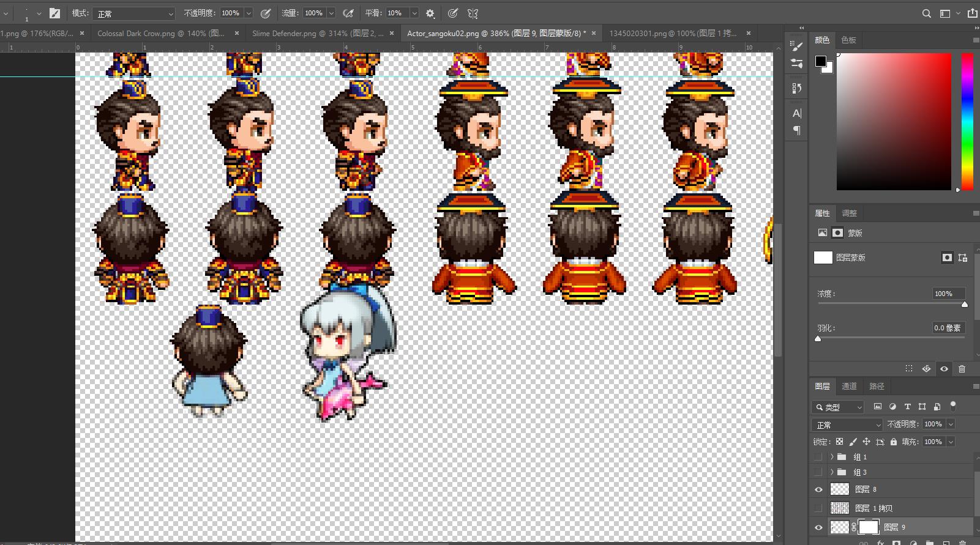Lock all layer attributes padlock icon
This screenshot has height=545, width=980.
[x=893, y=442]
